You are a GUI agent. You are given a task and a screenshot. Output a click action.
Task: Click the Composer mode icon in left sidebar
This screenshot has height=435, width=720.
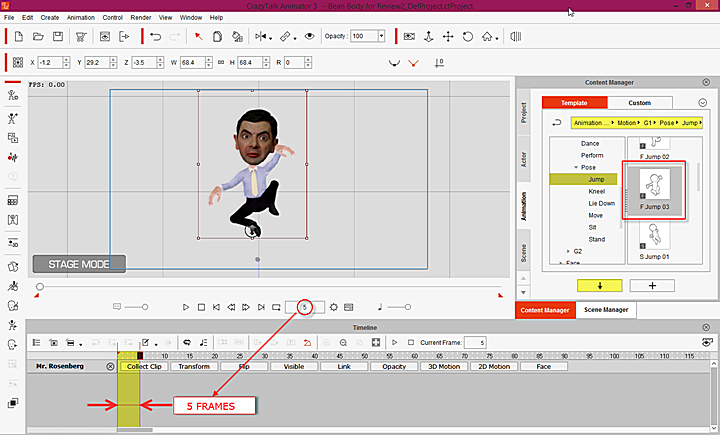pyautogui.click(x=13, y=95)
